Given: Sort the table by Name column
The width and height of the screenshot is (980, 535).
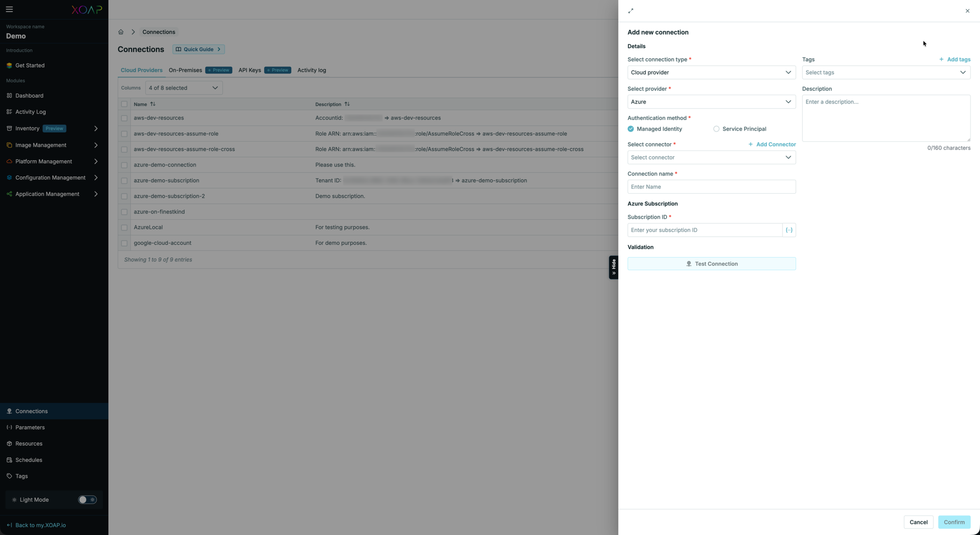Looking at the screenshot, I should click(x=153, y=104).
